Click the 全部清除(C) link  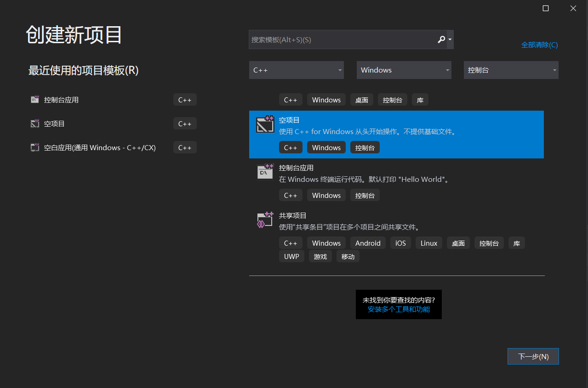coord(539,45)
